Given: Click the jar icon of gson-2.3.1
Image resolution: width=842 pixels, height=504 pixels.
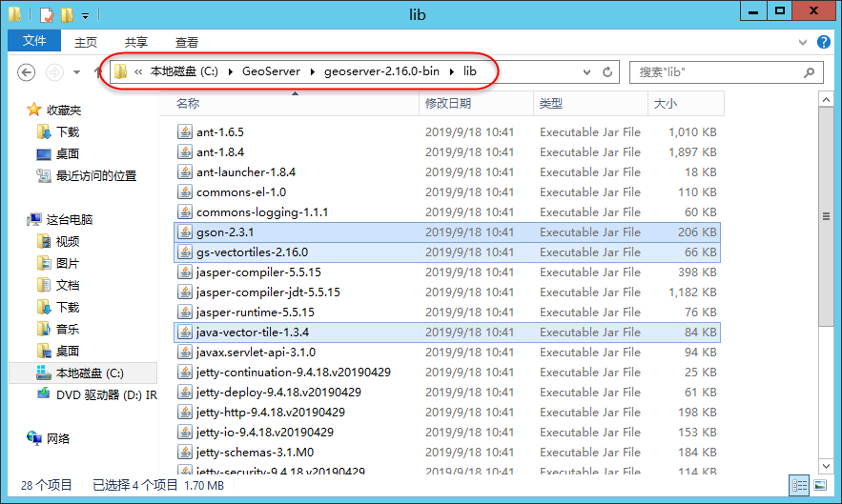Looking at the screenshot, I should click(185, 232).
